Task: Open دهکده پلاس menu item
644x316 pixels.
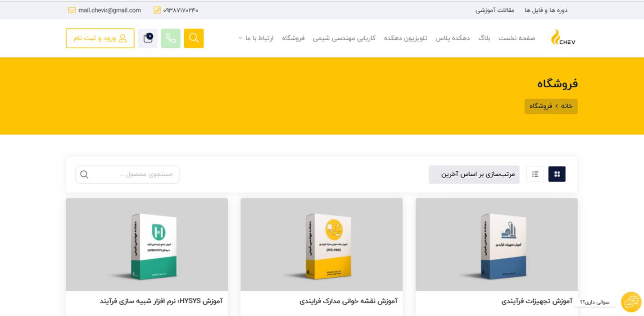Action: coord(453,38)
